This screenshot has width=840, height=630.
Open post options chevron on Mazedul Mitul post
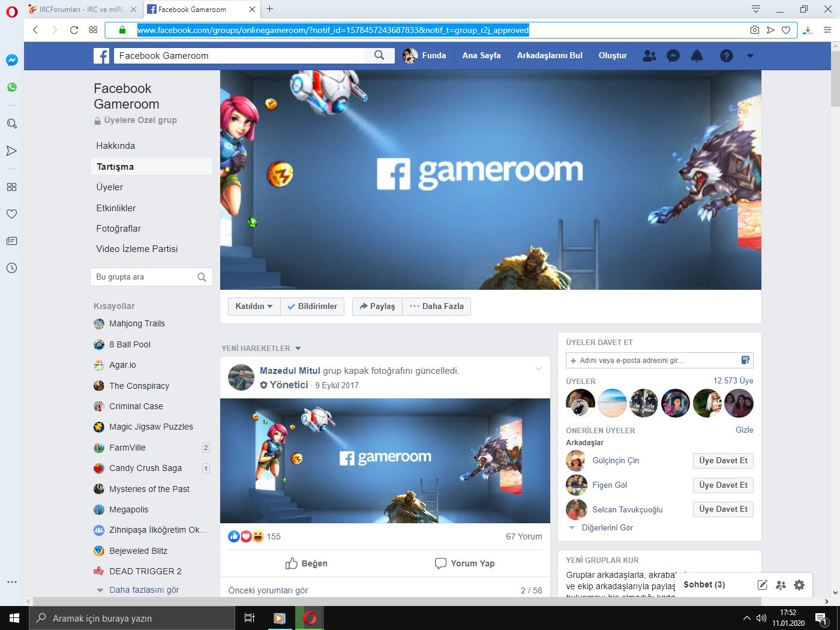(538, 369)
